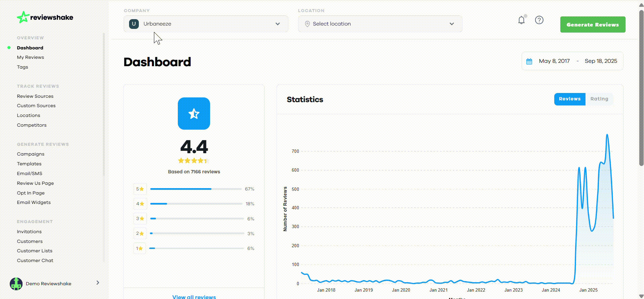Open Templates page
This screenshot has width=644, height=299.
click(x=29, y=164)
